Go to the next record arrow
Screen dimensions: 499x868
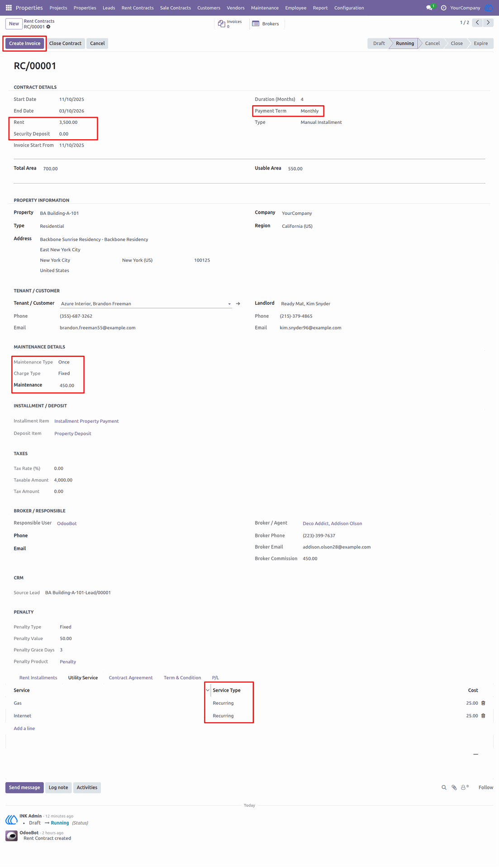pos(488,22)
